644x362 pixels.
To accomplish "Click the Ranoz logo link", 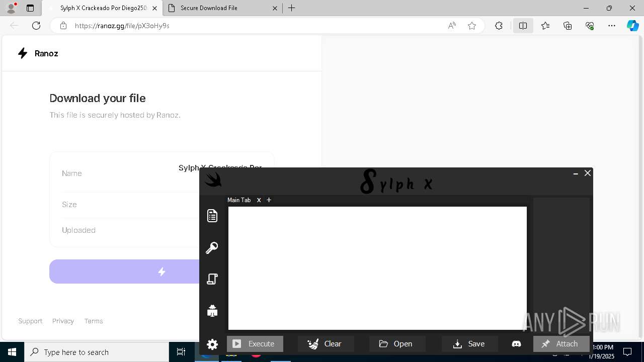I will point(38,53).
